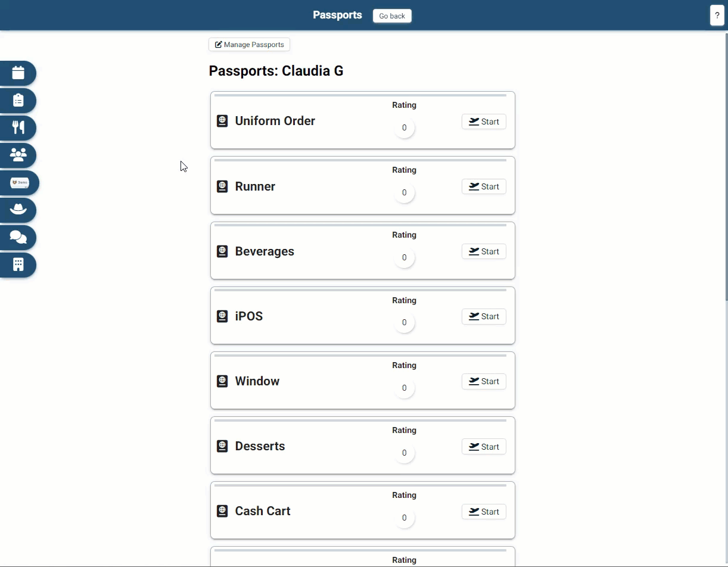
Task: Click the Demo badge sidebar item
Action: (20, 182)
